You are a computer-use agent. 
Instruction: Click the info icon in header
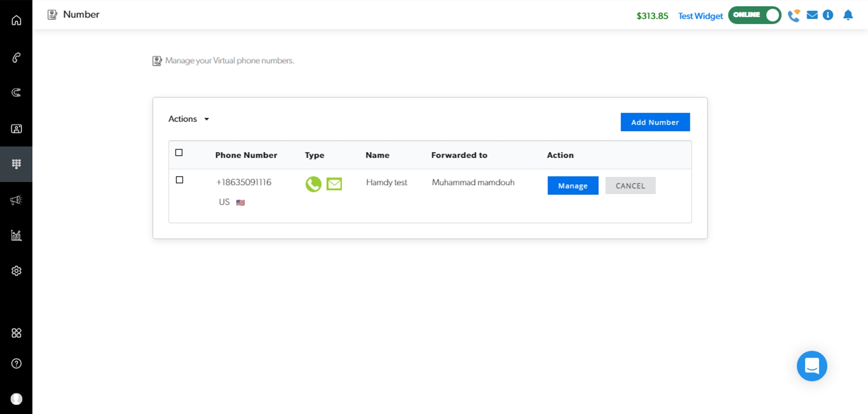point(828,15)
